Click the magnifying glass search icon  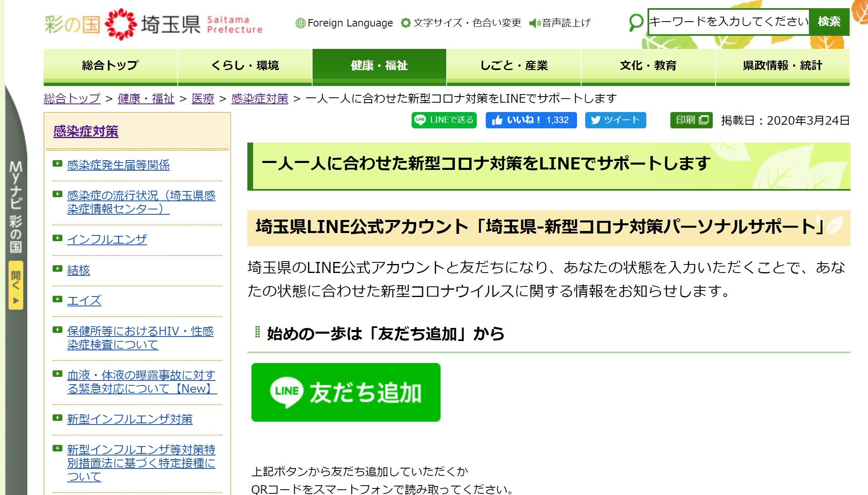[636, 22]
